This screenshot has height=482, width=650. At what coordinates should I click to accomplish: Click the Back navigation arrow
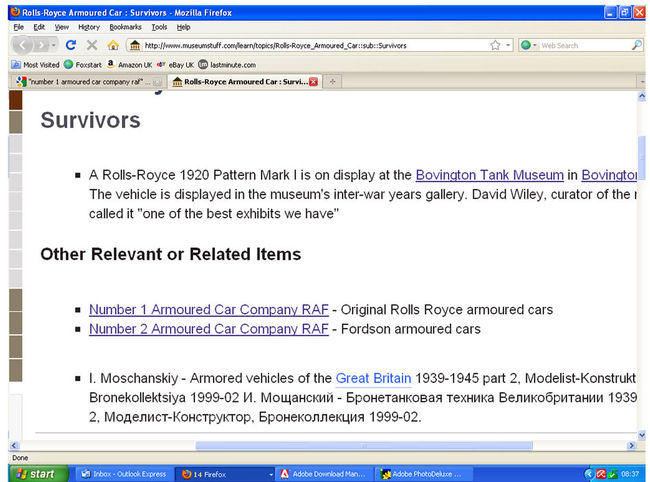(x=22, y=45)
